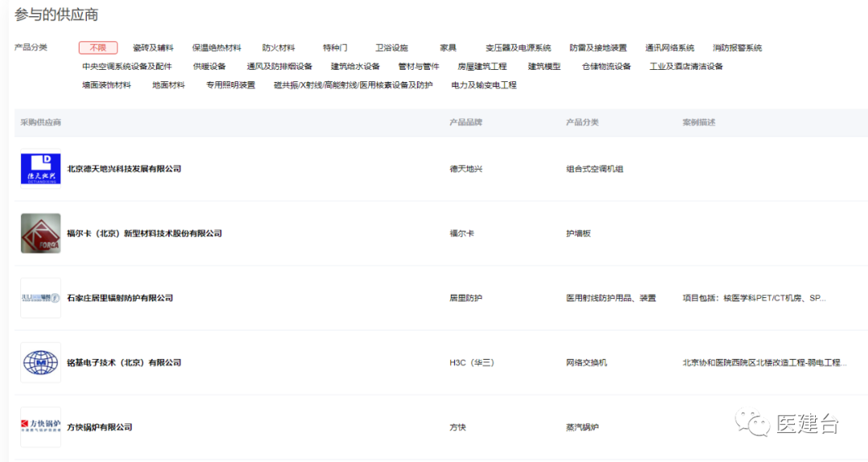Click the 铭基电子 globe logo
The height and width of the screenshot is (462, 868).
pos(40,363)
